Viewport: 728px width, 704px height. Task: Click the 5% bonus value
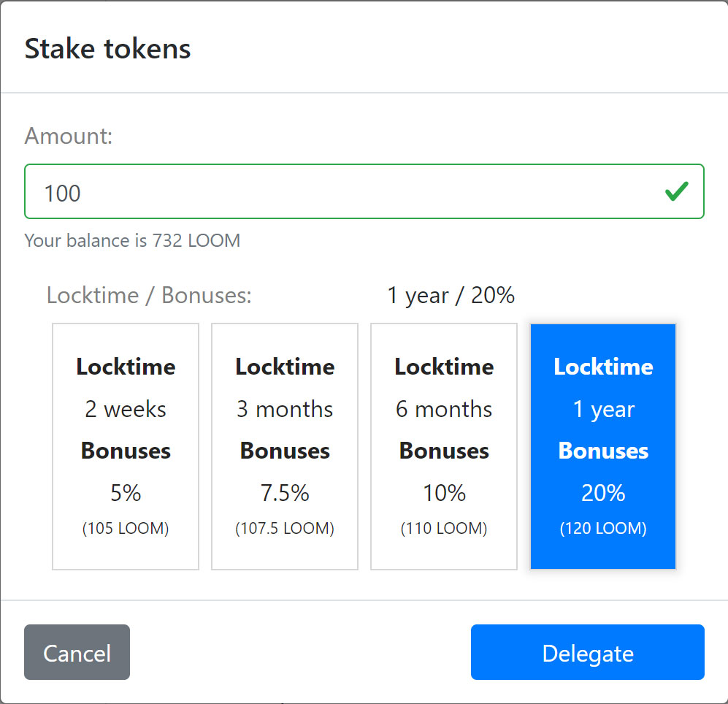[126, 493]
